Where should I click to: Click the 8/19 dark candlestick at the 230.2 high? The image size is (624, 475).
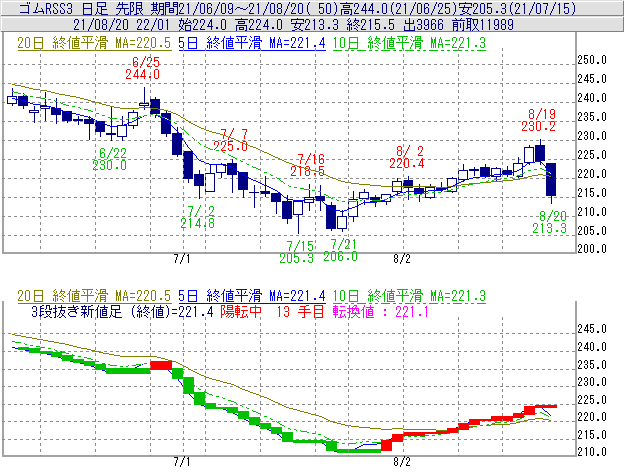click(540, 153)
